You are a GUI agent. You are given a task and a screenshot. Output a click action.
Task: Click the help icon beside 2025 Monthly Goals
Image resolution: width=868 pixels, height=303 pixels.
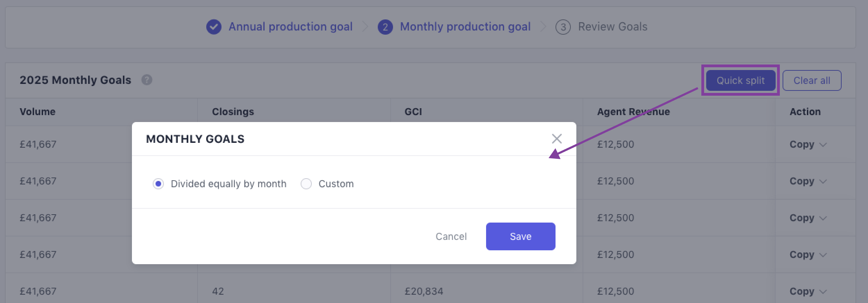147,80
